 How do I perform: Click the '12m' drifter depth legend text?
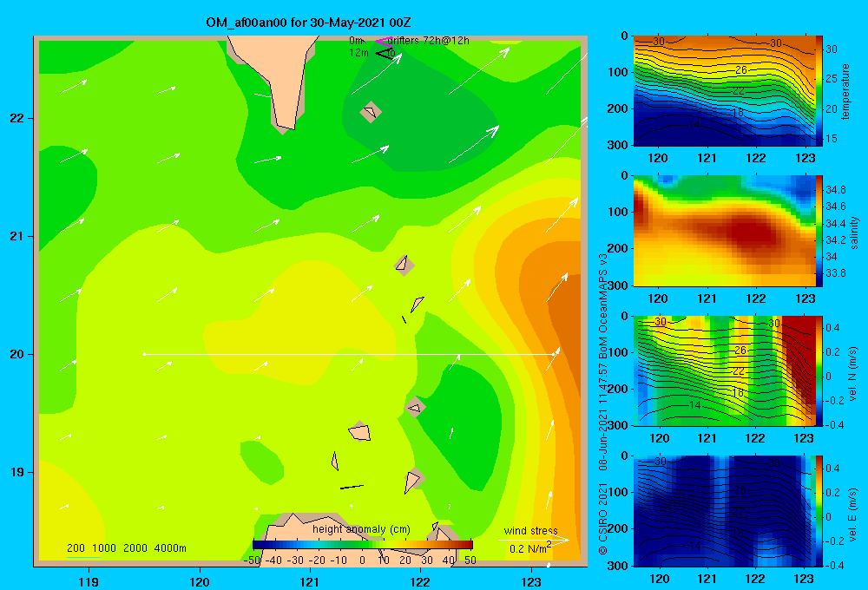(x=359, y=53)
